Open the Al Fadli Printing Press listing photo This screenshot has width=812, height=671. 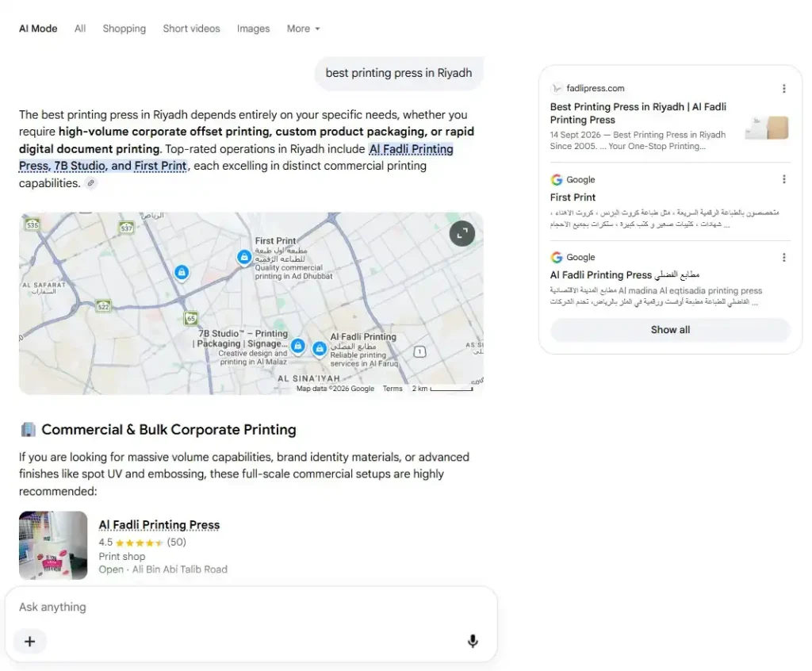click(x=53, y=545)
